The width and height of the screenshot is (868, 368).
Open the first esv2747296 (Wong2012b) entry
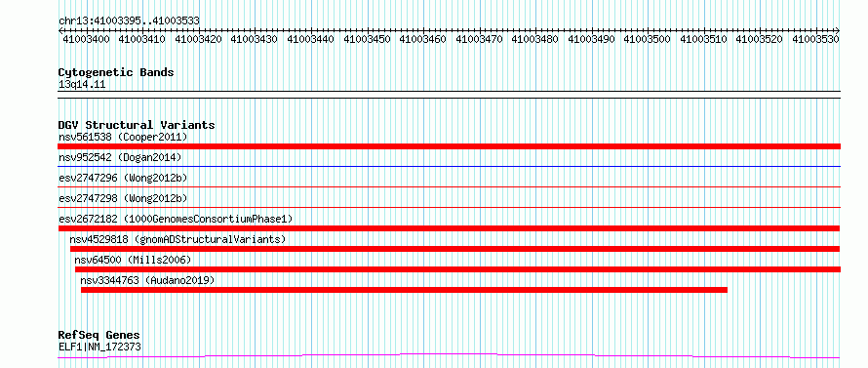click(x=123, y=178)
